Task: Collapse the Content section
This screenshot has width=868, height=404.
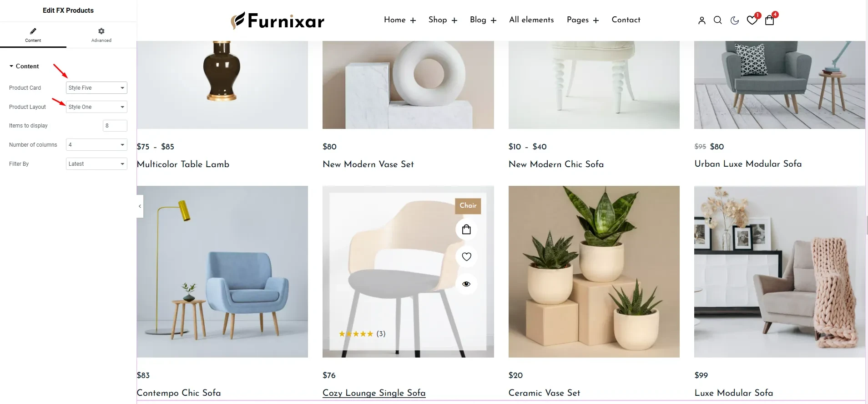Action: pos(24,66)
